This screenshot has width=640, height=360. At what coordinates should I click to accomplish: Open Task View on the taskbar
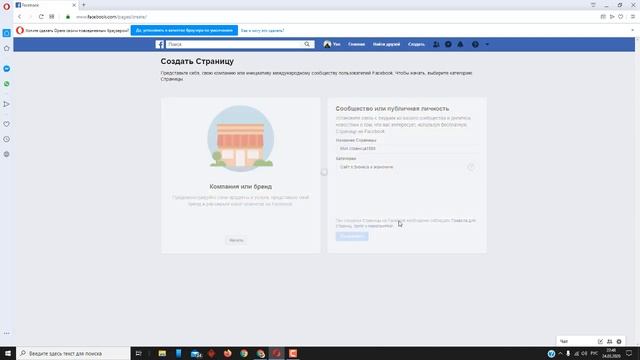[138, 353]
